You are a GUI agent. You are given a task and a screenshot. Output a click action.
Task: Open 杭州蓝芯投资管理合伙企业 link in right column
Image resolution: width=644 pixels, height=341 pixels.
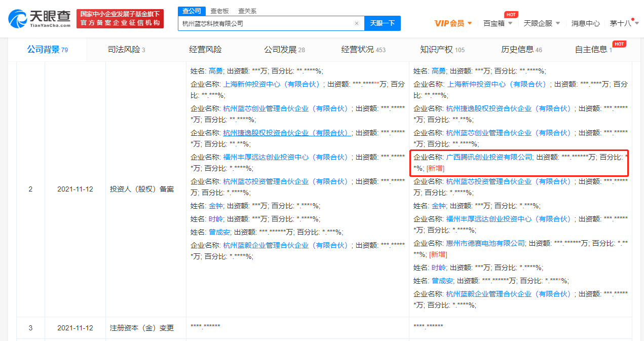pos(510,181)
